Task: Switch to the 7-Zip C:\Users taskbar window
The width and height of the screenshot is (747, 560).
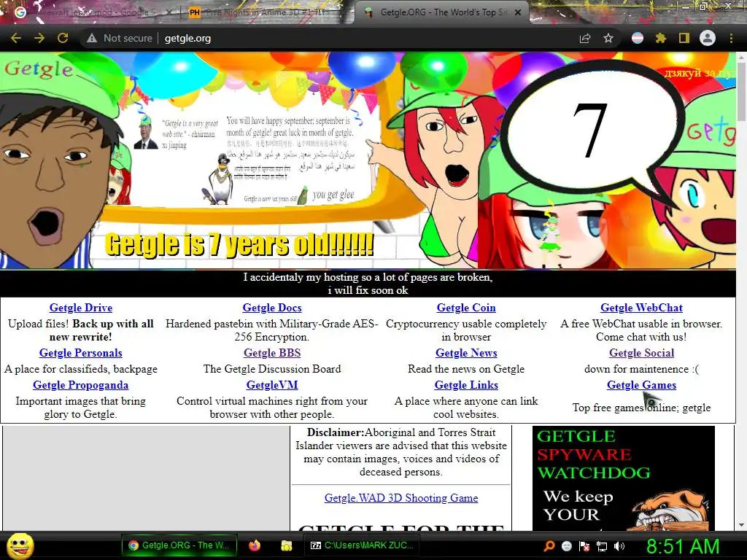Action: [362, 545]
